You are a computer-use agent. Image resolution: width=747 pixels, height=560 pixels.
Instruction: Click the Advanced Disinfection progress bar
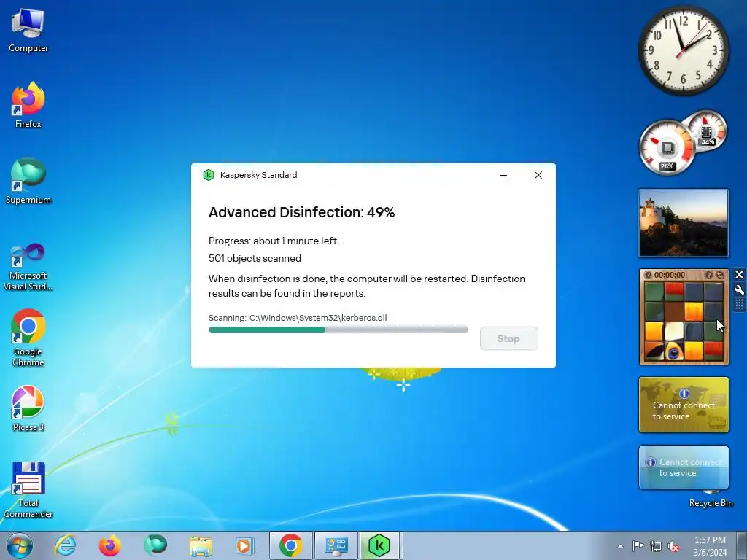click(x=338, y=330)
